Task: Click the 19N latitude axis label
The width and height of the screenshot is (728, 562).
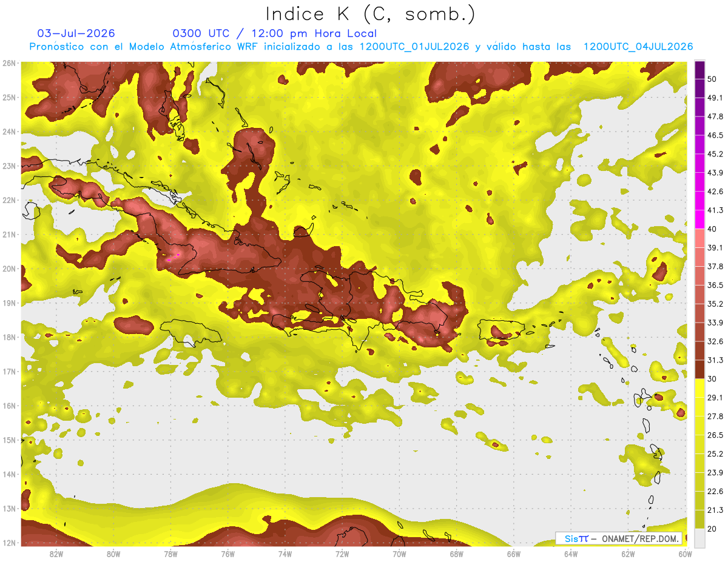Action: (x=9, y=303)
